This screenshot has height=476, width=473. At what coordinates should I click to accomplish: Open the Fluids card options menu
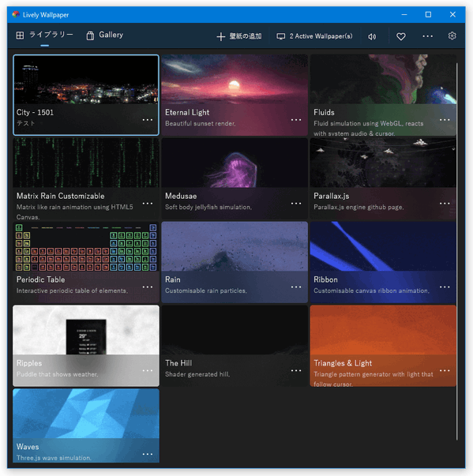point(445,120)
